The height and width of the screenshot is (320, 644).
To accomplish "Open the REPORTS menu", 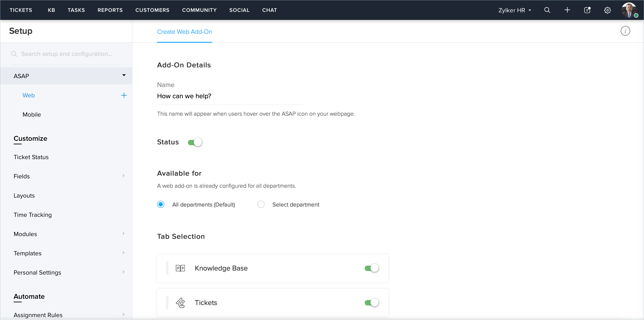I will [x=110, y=10].
